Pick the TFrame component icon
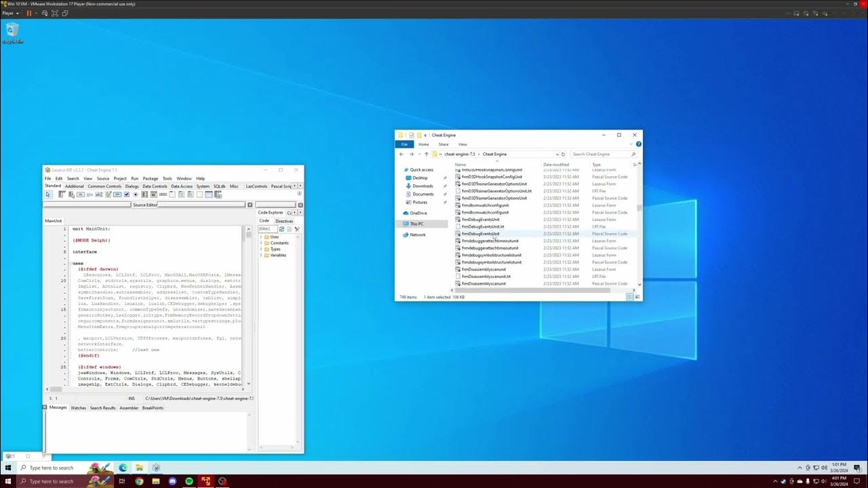This screenshot has width=868, height=488. click(x=209, y=195)
